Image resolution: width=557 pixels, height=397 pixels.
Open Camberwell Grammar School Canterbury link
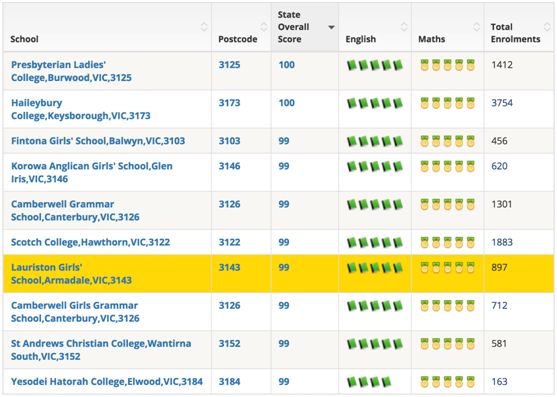click(x=75, y=210)
